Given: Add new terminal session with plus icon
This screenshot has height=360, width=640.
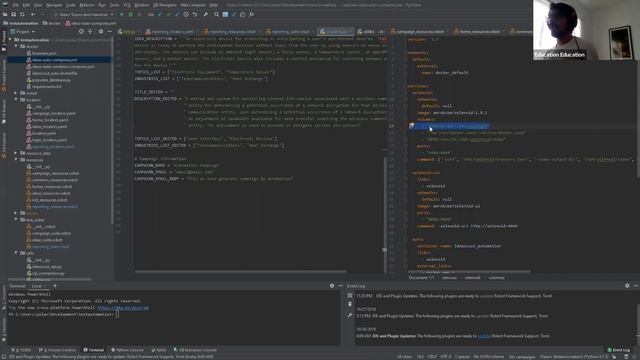Looking at the screenshot, I should (55, 286).
